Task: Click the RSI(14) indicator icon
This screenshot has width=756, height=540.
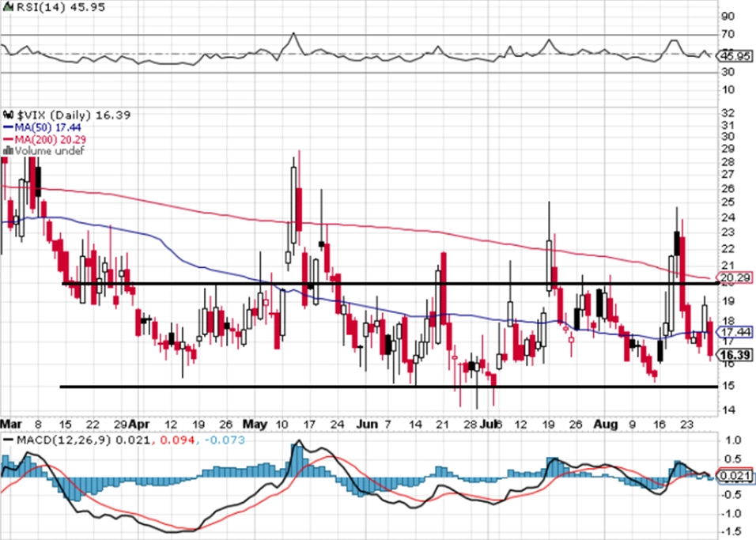Action: click(8, 7)
